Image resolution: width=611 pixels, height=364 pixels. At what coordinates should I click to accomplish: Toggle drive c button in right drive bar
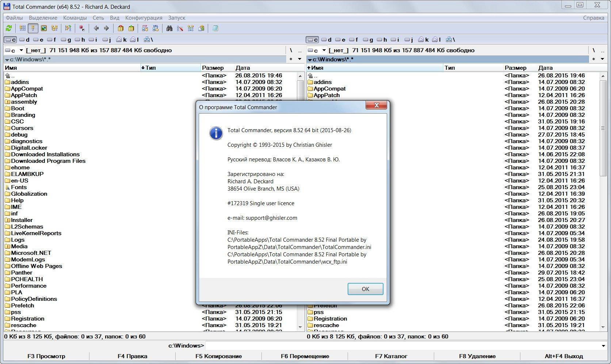pyautogui.click(x=313, y=39)
